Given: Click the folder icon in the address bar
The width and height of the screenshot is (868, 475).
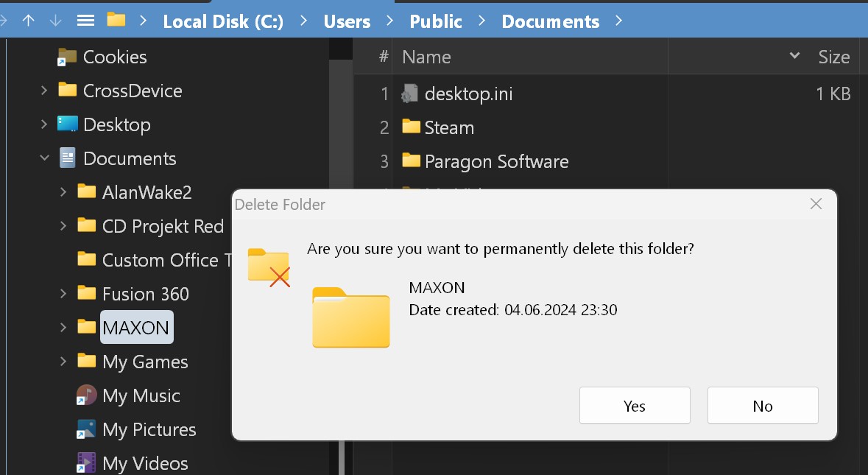Looking at the screenshot, I should click(116, 21).
